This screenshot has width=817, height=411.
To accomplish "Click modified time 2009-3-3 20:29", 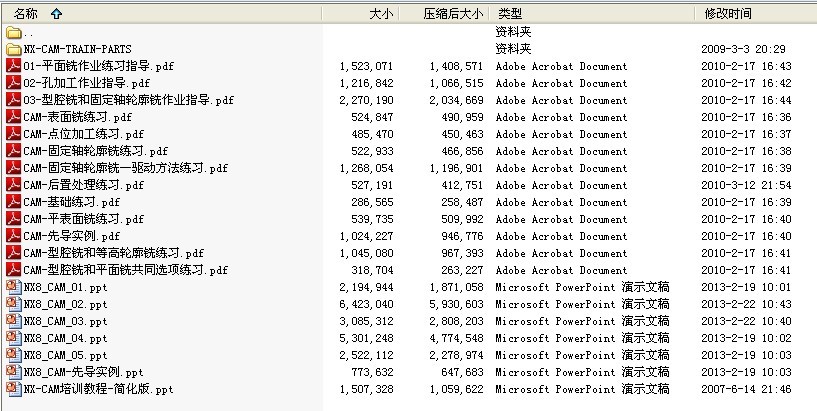I will (x=743, y=49).
